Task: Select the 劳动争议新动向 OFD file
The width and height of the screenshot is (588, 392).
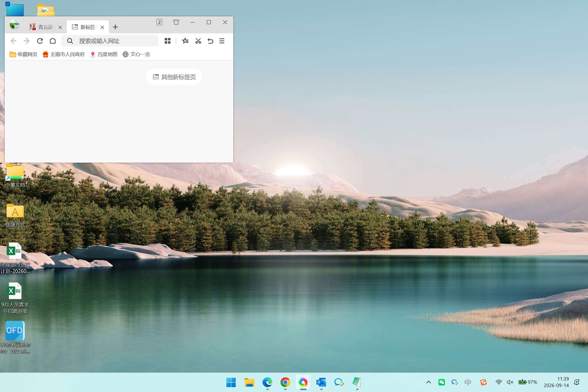Action: (15, 337)
